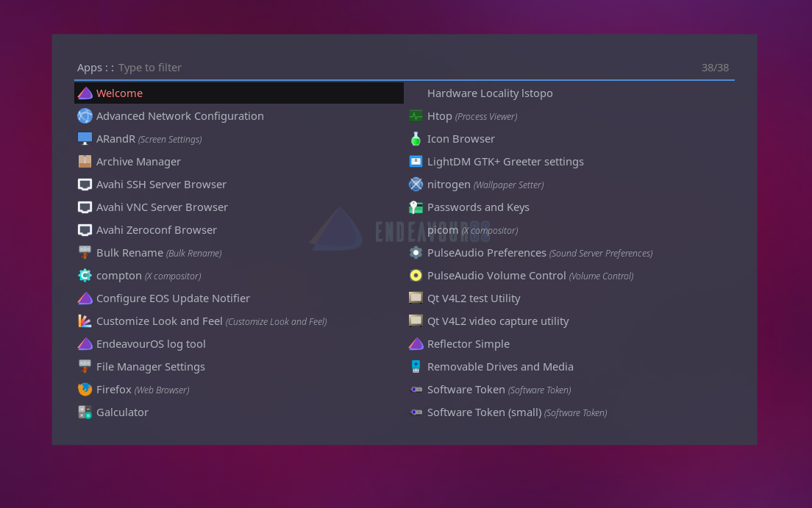The width and height of the screenshot is (812, 508).
Task: Open the Galculator label
Action: 122,412
